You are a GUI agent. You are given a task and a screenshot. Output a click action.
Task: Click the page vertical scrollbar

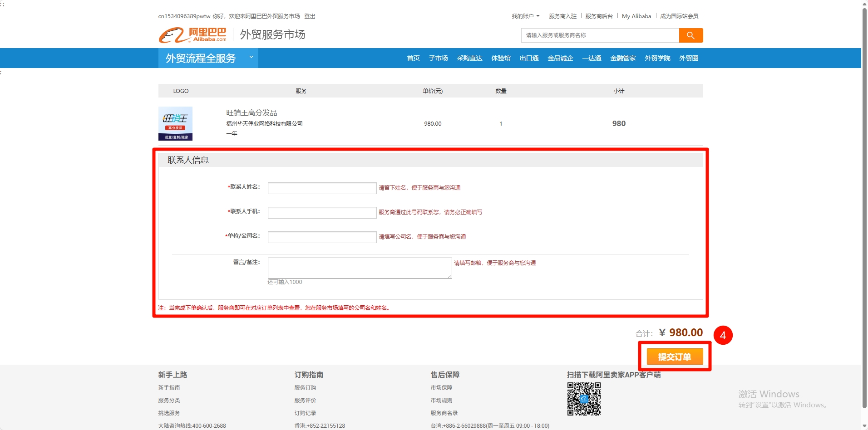point(864,204)
